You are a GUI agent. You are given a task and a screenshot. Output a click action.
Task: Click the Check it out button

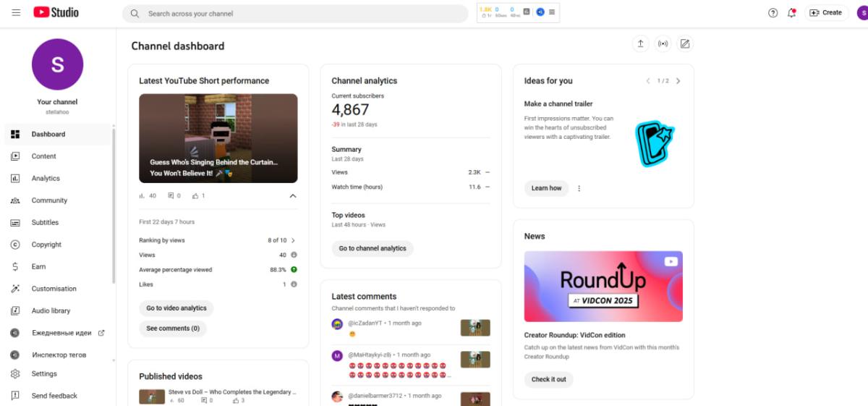point(549,379)
